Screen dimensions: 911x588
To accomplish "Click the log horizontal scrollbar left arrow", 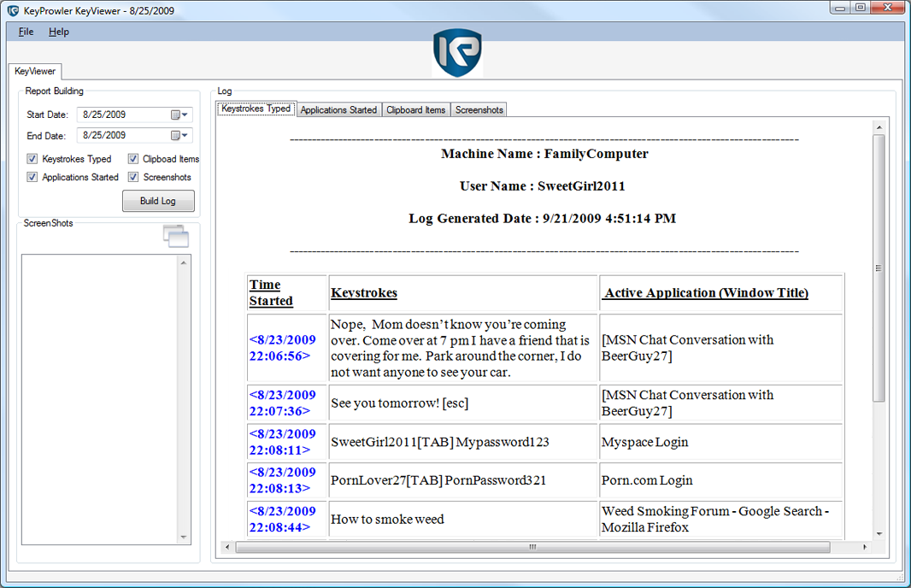I will click(x=227, y=547).
